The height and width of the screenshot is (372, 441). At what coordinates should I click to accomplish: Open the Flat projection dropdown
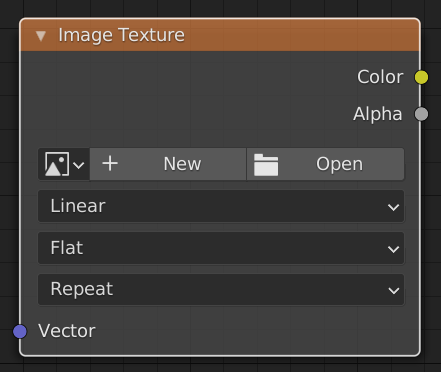[221, 248]
